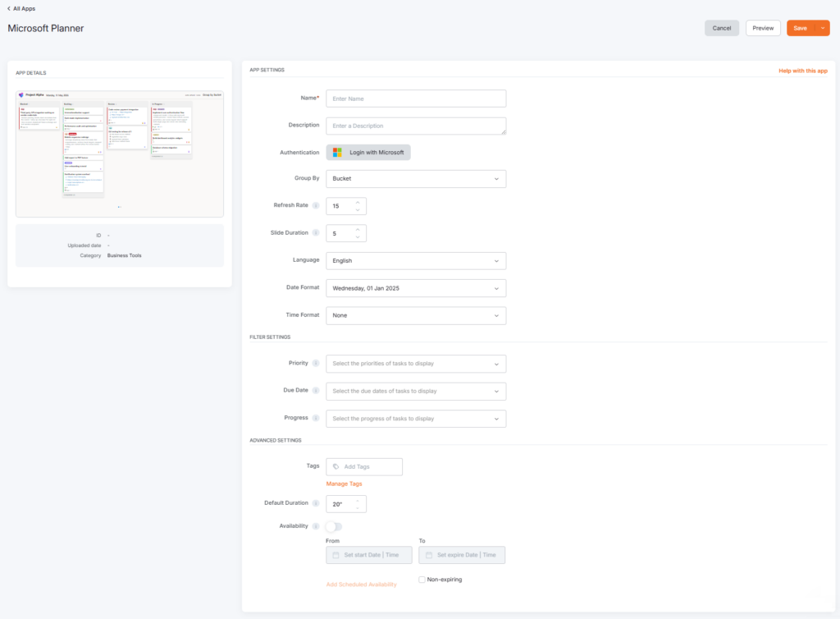Click the info icon next to Slide Duration
The height and width of the screenshot is (619, 840).
[316, 232]
